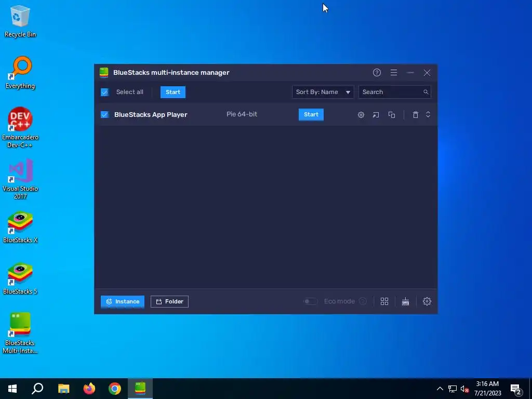Open the help question mark icon
532x399 pixels.
377,73
